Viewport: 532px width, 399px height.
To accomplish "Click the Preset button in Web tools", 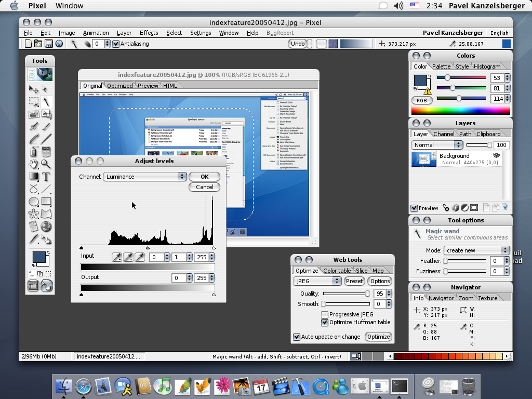I will click(354, 281).
